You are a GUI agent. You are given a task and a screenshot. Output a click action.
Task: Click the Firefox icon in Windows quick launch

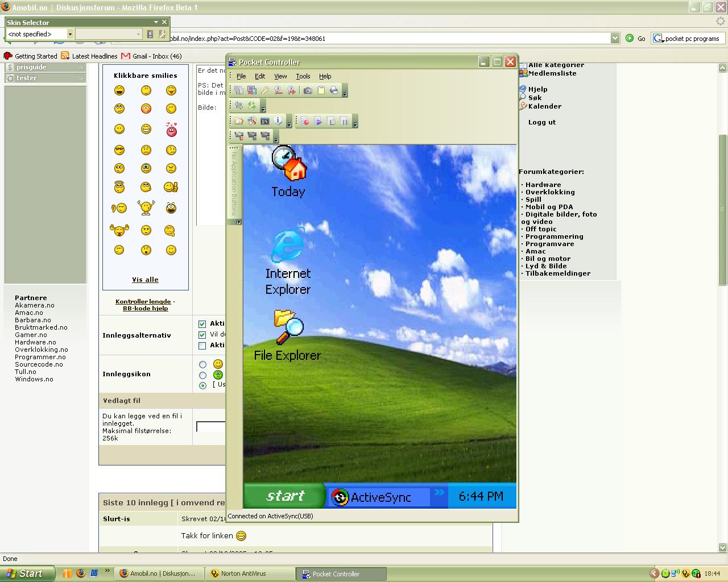click(x=80, y=573)
